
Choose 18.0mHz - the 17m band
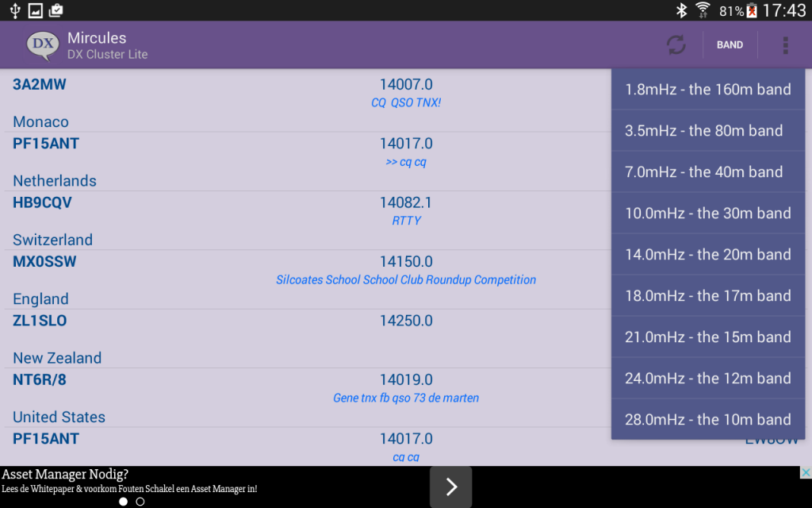[708, 295]
